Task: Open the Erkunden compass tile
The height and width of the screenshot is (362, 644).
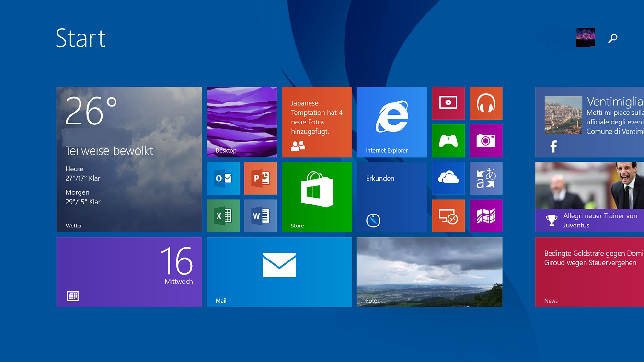Action: coord(392,197)
